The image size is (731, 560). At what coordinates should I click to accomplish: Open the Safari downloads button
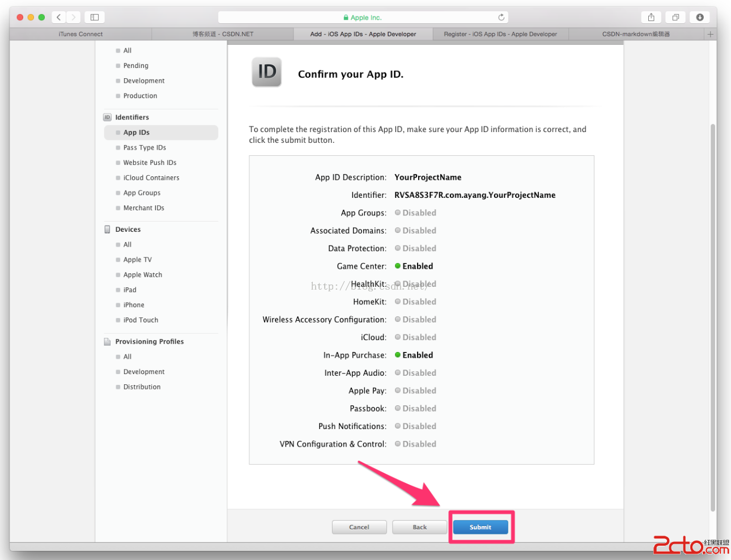pyautogui.click(x=700, y=18)
